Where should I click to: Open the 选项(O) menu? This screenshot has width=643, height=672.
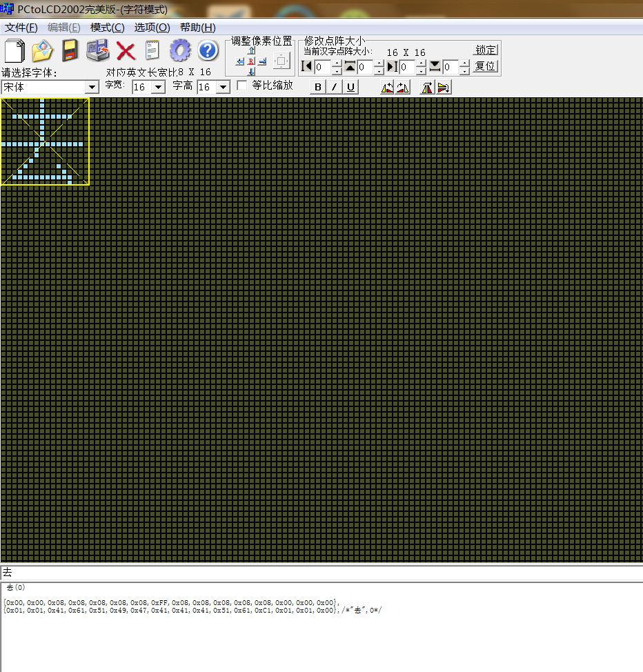[152, 28]
